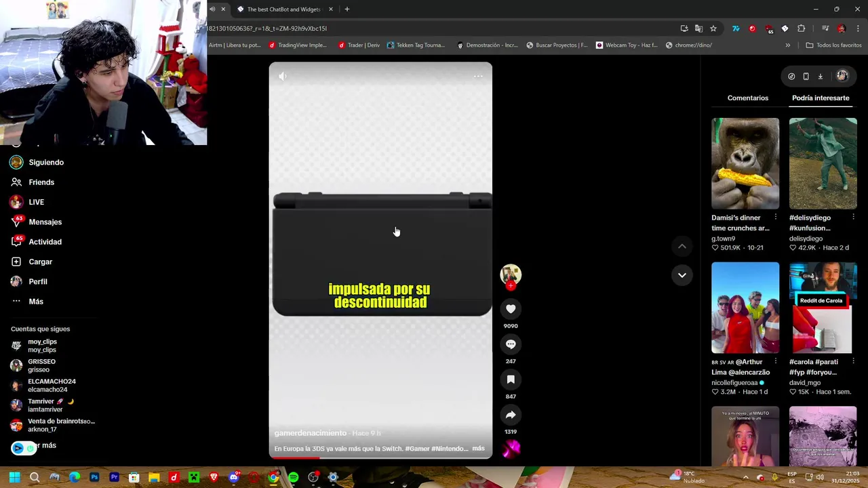Image resolution: width=868 pixels, height=488 pixels.
Task: Click the phone icon in the top panel
Action: 806,77
